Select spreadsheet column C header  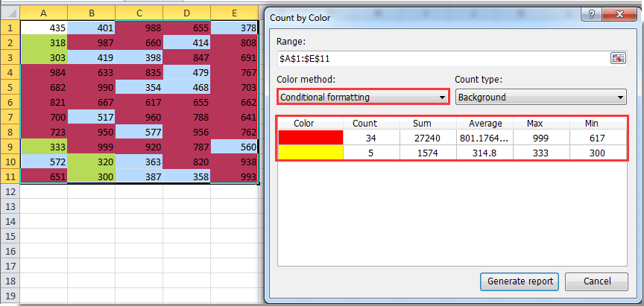pyautogui.click(x=139, y=13)
